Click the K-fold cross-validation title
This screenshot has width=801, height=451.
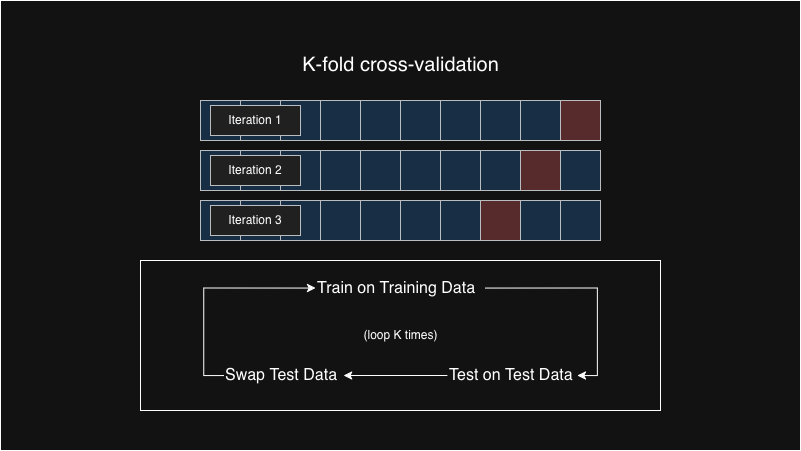[400, 64]
